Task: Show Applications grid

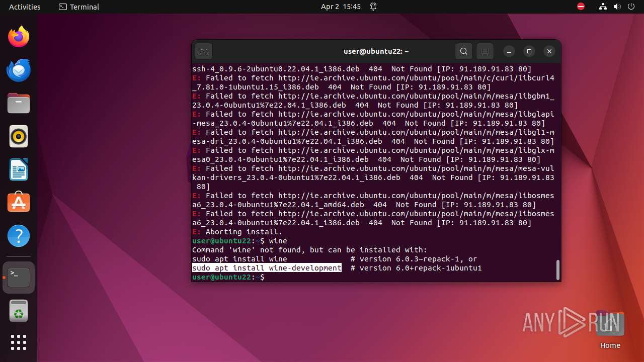Action: (19, 342)
